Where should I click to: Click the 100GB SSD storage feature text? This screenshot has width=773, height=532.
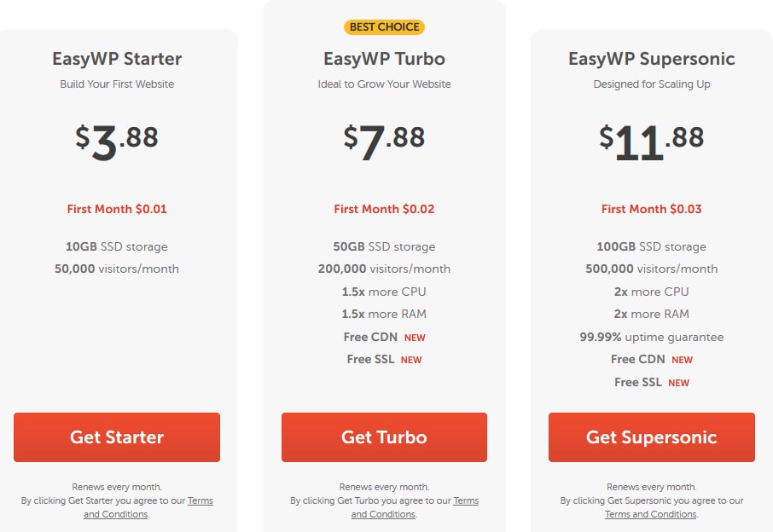(651, 246)
